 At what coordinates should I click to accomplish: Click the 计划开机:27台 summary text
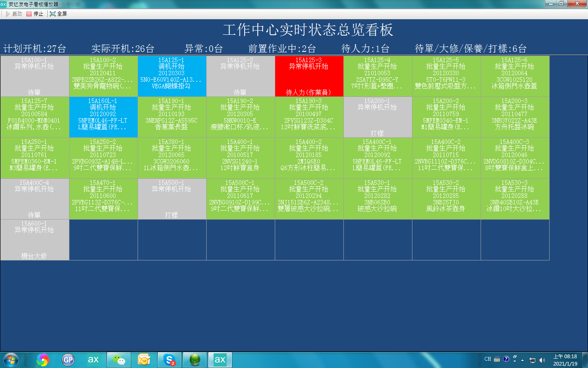point(35,49)
